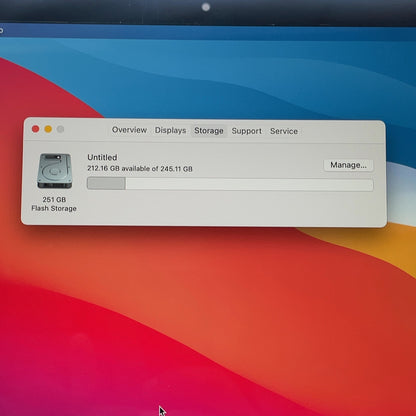Click the 251 GB Flash Storage label
This screenshot has height=416, width=416.
point(54,204)
